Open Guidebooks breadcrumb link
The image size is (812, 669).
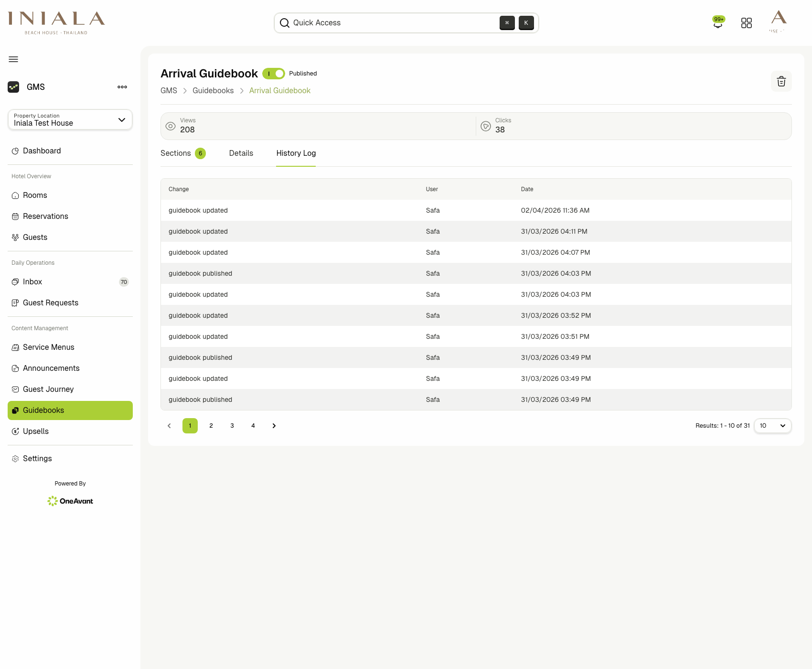pyautogui.click(x=213, y=91)
